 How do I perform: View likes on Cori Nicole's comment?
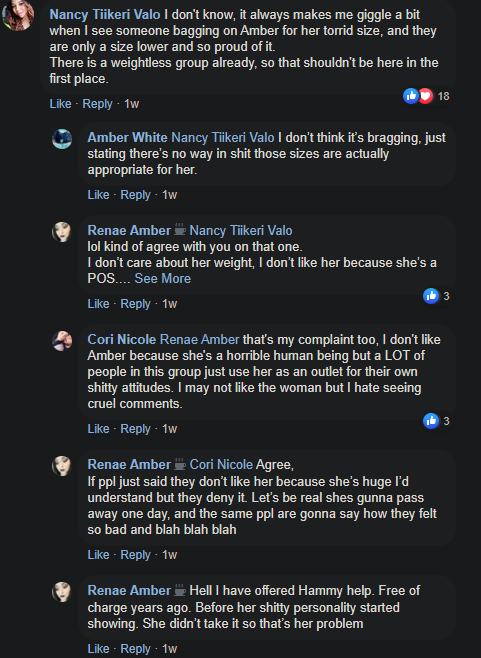pyautogui.click(x=437, y=421)
